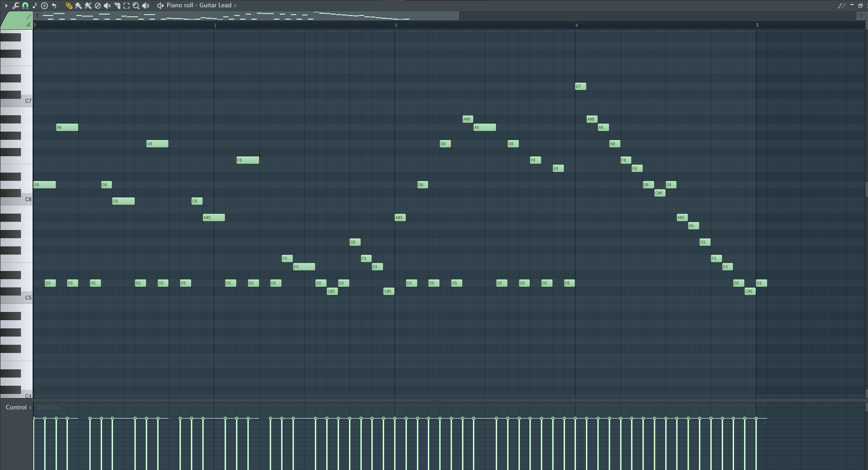
Task: Expand the arrow after Guitar Lead title
Action: [236, 5]
